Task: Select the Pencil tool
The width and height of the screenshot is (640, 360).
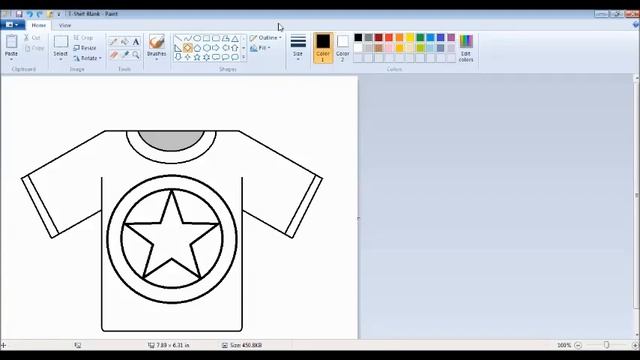Action: click(x=113, y=42)
